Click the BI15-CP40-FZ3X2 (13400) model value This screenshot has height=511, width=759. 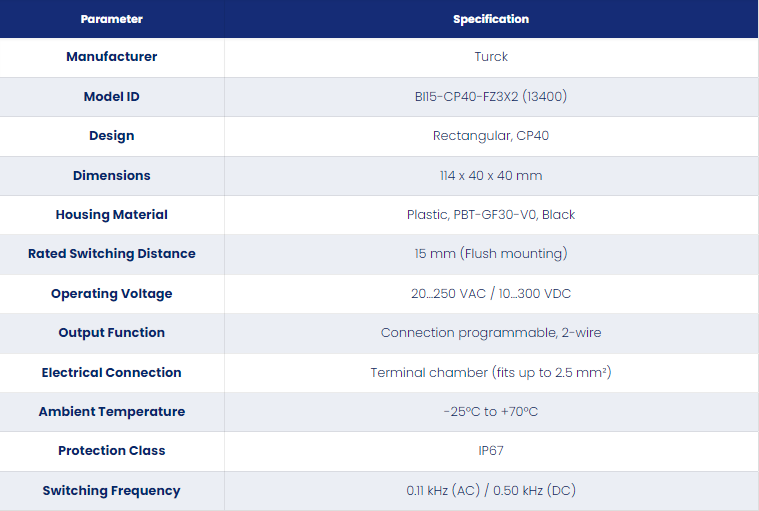click(x=491, y=96)
